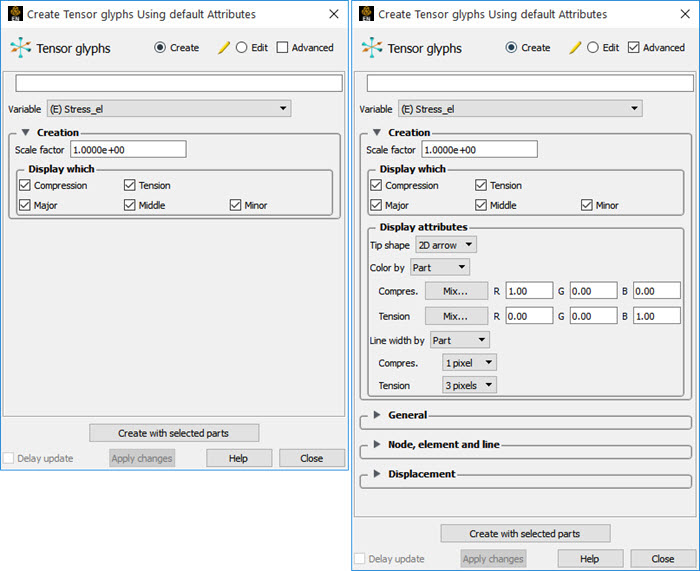Toggle Middle checkbox in left dialog
This screenshot has width=700, height=571.
129,205
